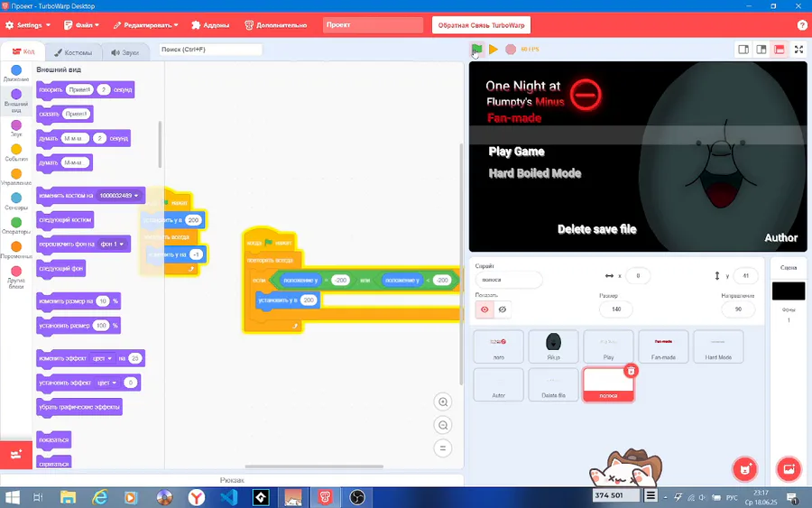Screen dimensions: 812x508
Task: Expand costume dropdown in изменить костюм block
Action: 120,196
